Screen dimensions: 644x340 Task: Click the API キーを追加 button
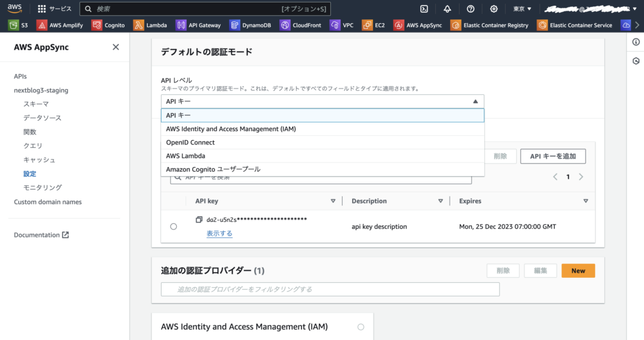coord(553,156)
